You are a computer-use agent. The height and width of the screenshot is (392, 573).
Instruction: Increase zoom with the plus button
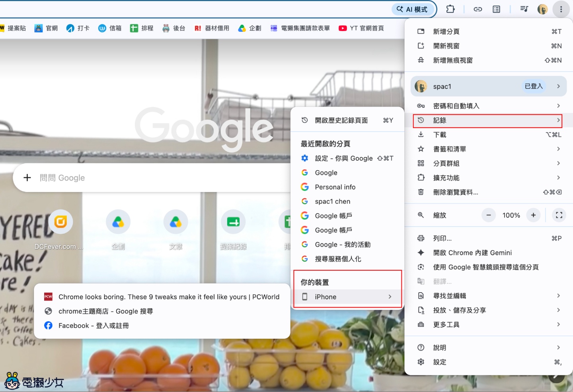(x=533, y=215)
